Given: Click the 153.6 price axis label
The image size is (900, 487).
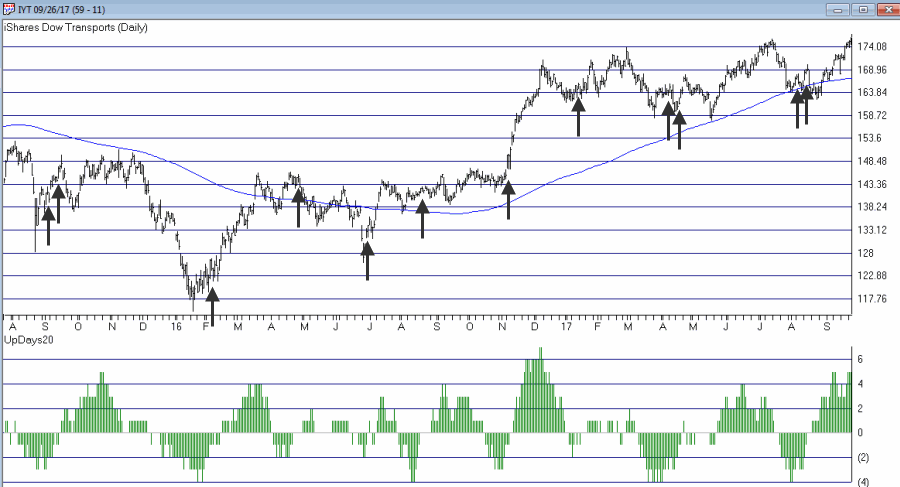Looking at the screenshot, I should pos(869,138).
